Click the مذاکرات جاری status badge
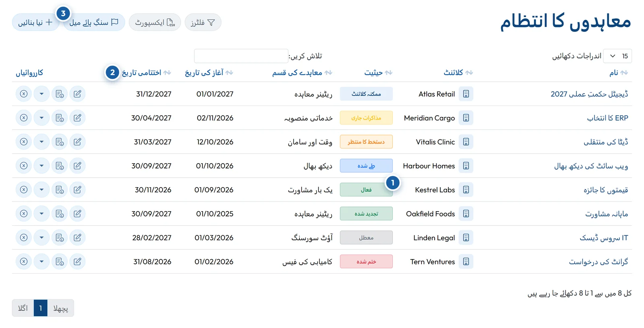The width and height of the screenshot is (644, 328). pyautogui.click(x=366, y=118)
